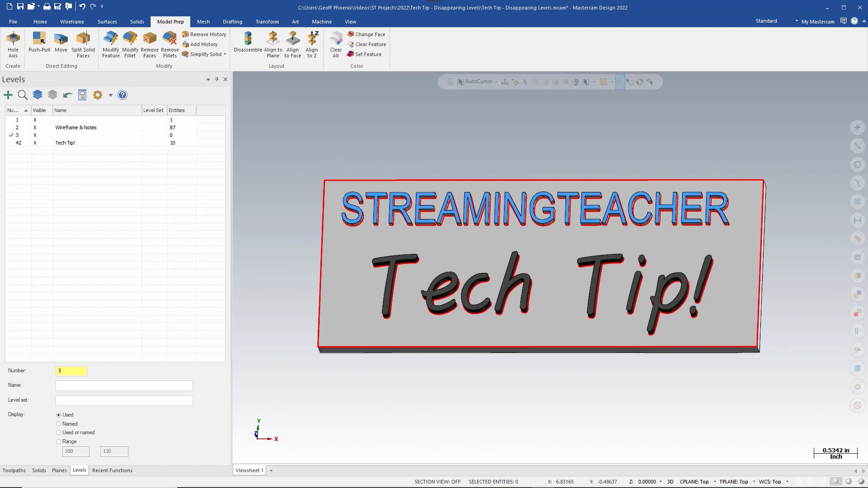Open Levels display options gear

pos(98,95)
